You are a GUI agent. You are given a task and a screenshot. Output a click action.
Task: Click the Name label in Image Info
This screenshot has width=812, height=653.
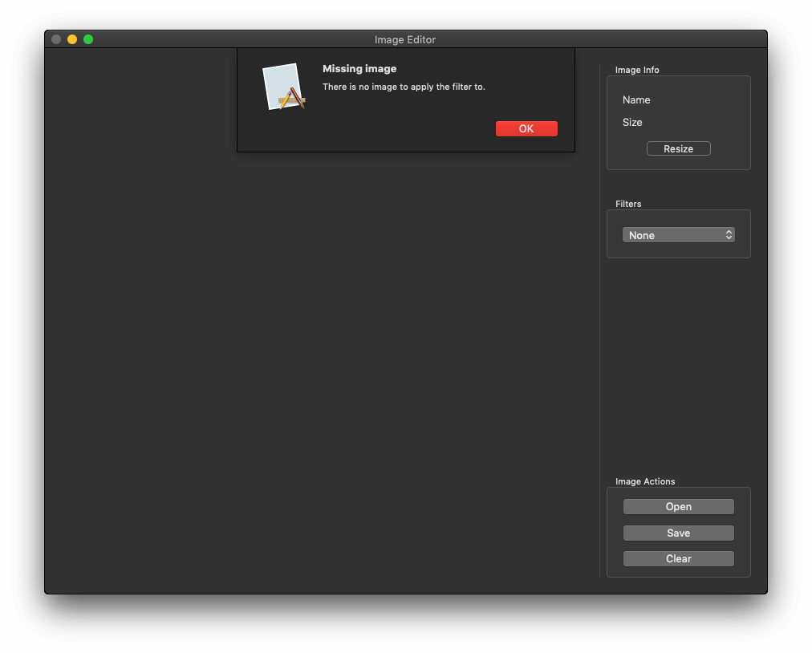click(x=636, y=100)
